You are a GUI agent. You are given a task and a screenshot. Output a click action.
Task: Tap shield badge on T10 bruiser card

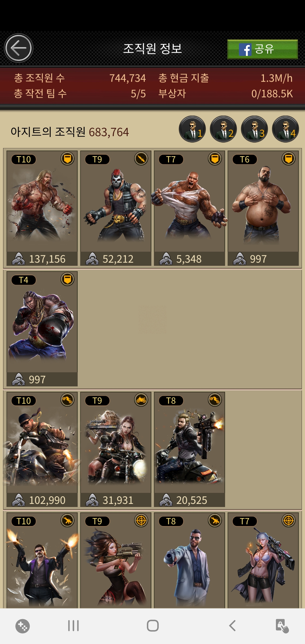(67, 159)
